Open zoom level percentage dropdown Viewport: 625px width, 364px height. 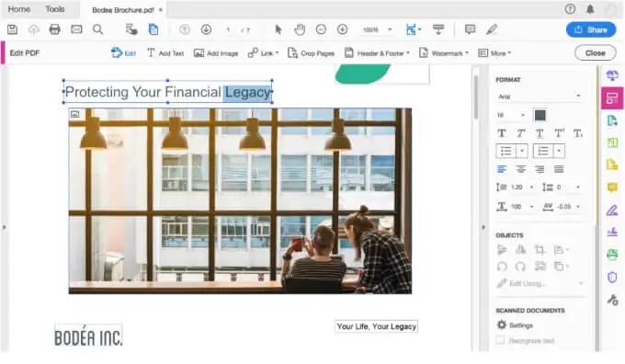click(x=377, y=29)
